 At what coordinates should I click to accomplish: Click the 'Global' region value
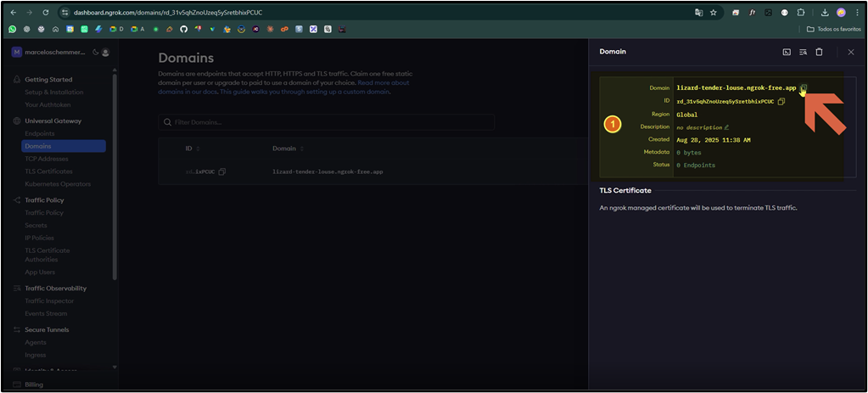(x=688, y=115)
